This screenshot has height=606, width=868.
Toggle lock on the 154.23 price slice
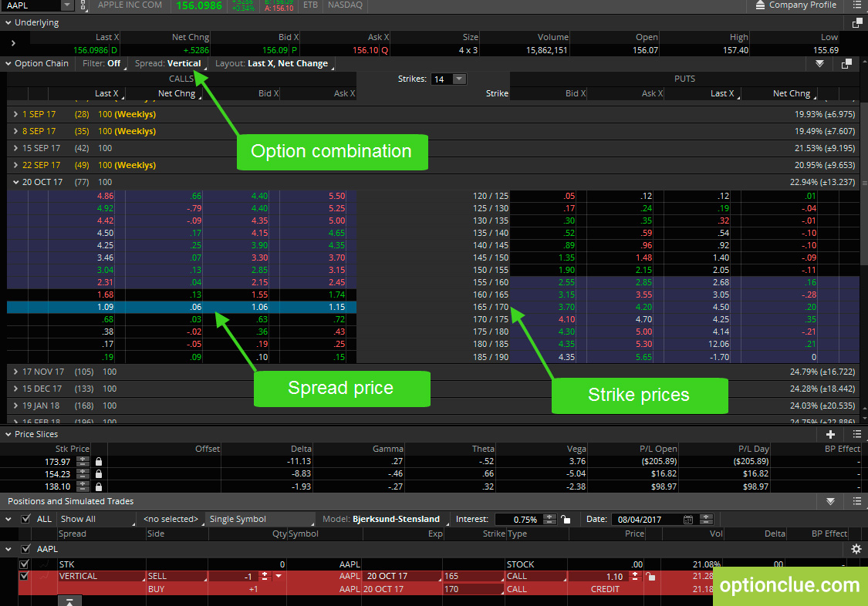pos(99,474)
